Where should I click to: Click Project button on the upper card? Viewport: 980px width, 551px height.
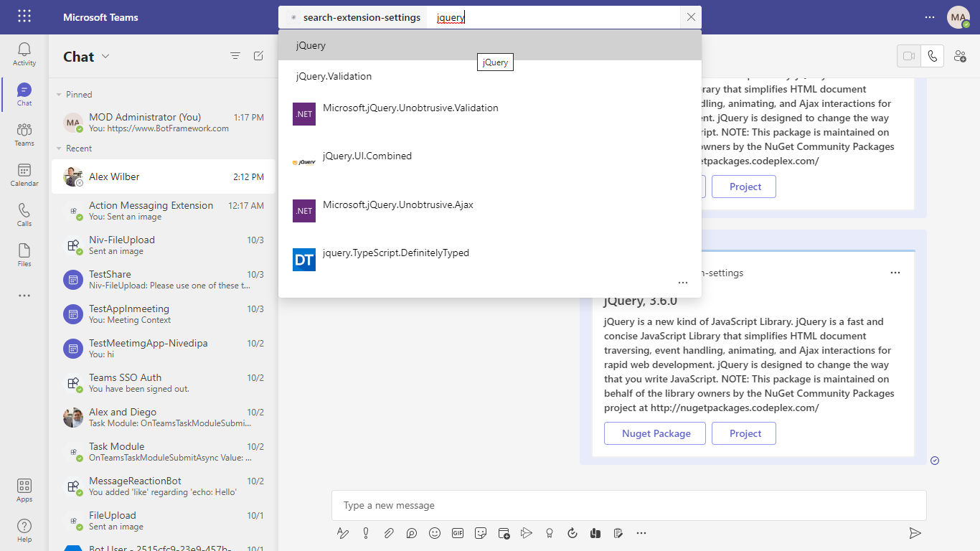point(744,187)
